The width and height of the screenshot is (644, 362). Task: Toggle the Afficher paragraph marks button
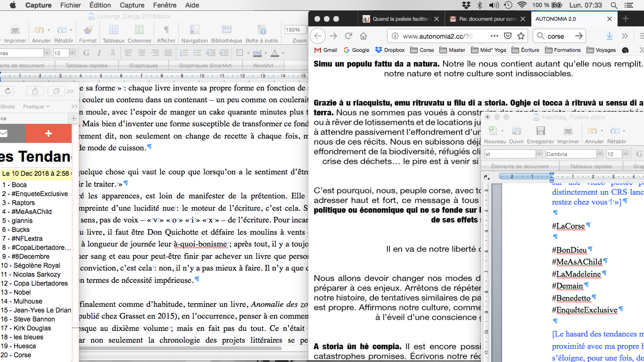[166, 30]
